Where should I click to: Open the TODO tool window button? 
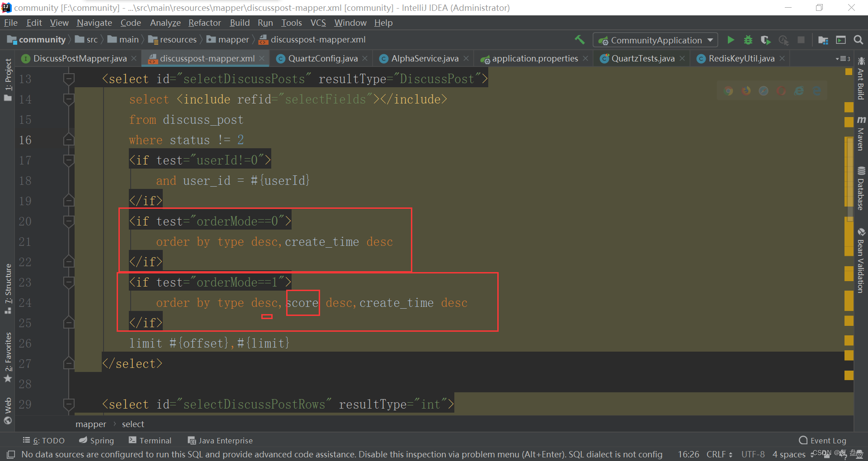tap(44, 441)
